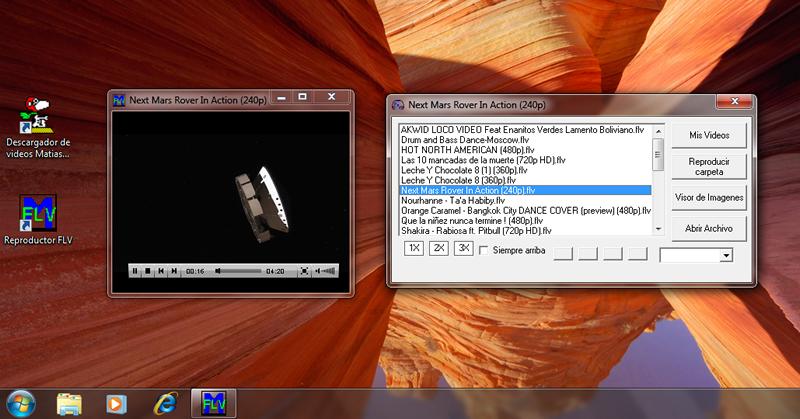The image size is (800, 419).
Task: Skip to next video
Action: [174, 271]
